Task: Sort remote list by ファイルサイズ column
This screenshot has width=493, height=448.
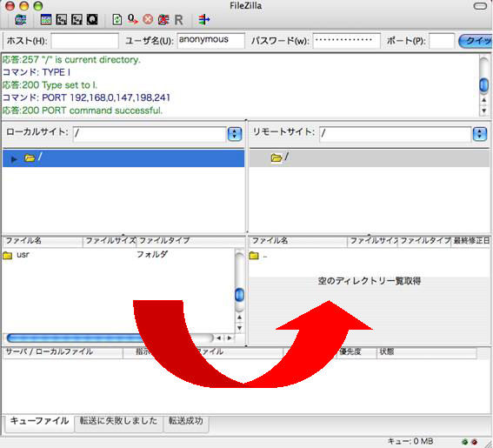Action: tap(373, 241)
